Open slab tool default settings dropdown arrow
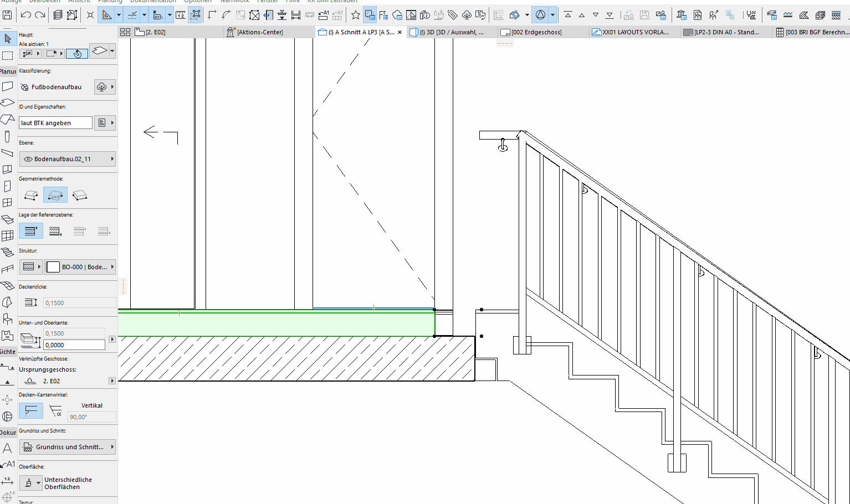 (112, 52)
